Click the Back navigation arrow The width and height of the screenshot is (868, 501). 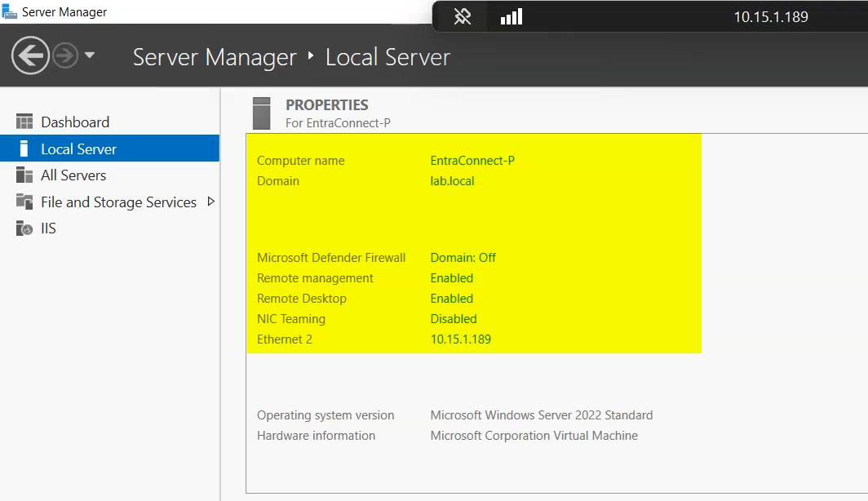pyautogui.click(x=30, y=55)
